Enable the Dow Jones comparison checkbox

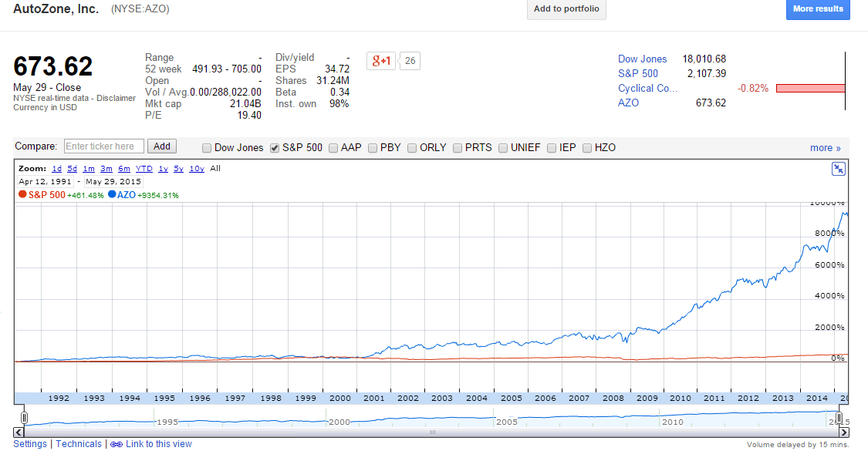(207, 148)
